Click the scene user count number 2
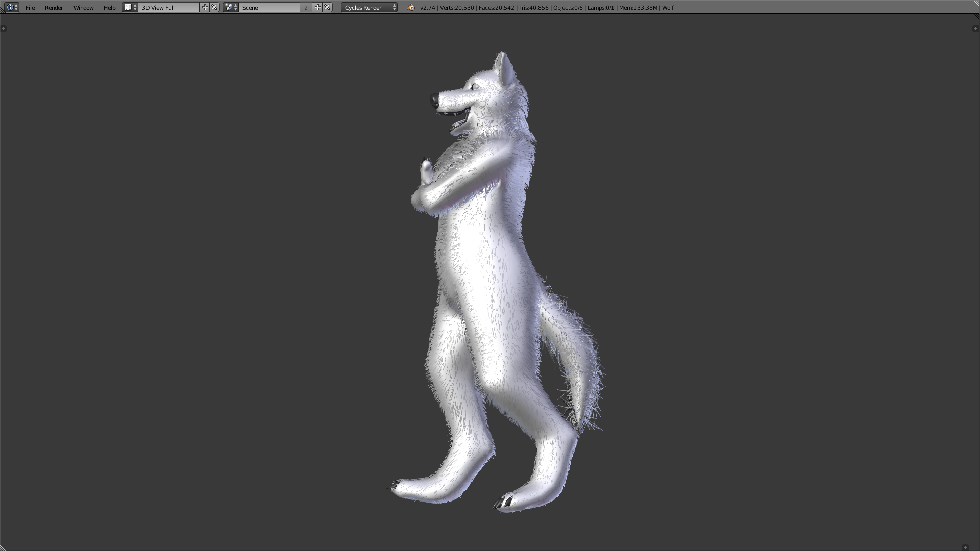This screenshot has height=551, width=980. click(x=306, y=8)
